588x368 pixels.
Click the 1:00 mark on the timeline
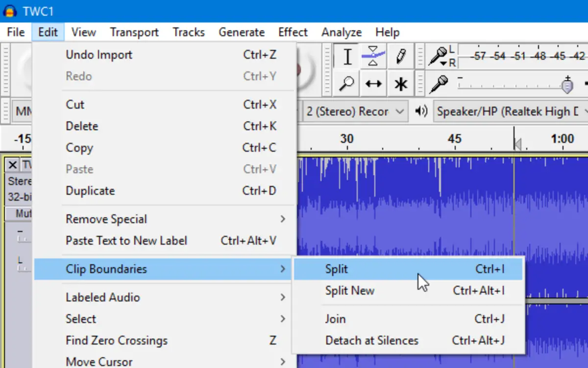(562, 138)
